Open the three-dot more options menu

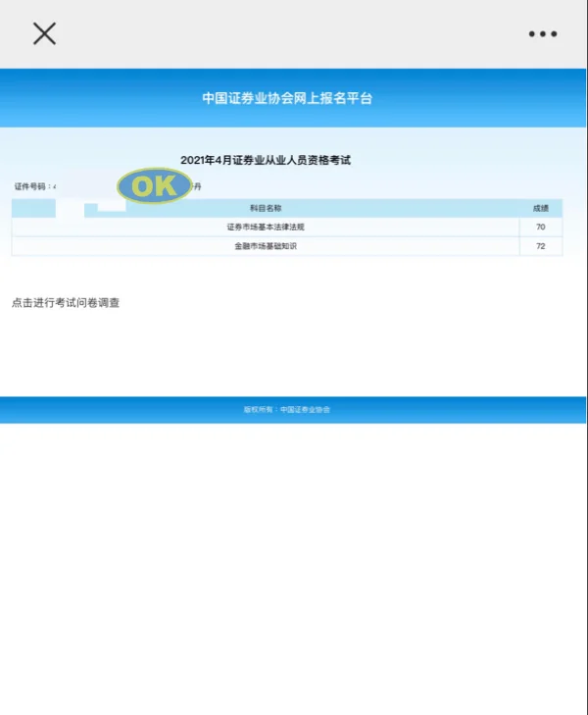543,33
